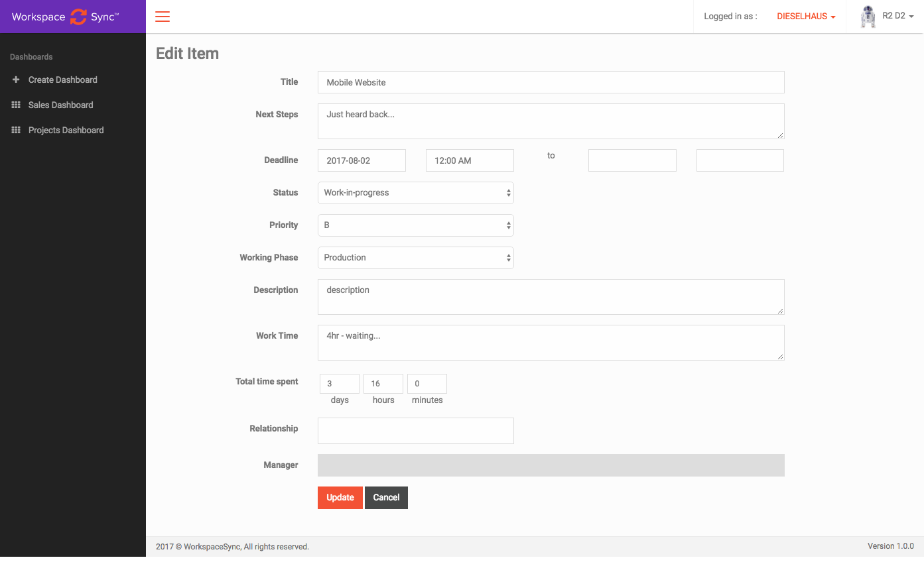The image size is (924, 572).
Task: Click the Next Steps textarea resize handle
Action: click(x=780, y=135)
